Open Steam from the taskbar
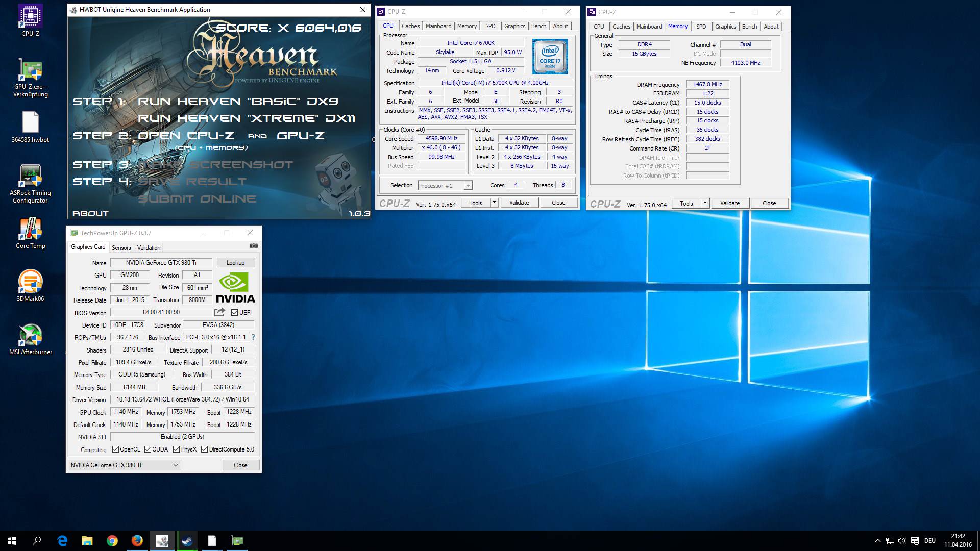This screenshot has height=551, width=980. [187, 541]
